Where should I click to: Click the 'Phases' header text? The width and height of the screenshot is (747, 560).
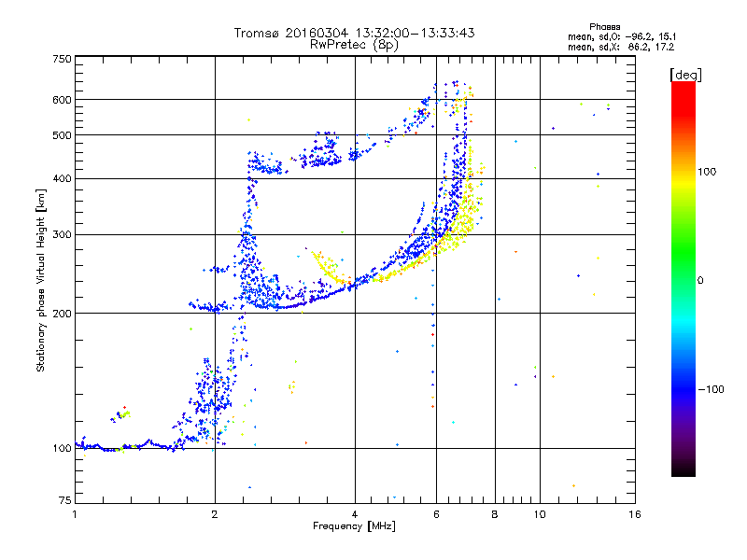[604, 27]
